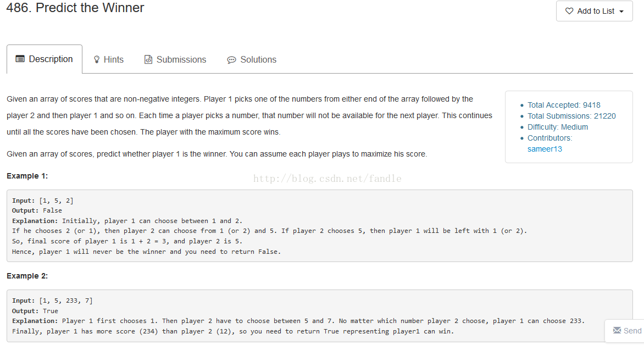Click the Submissions code file icon

(x=148, y=59)
